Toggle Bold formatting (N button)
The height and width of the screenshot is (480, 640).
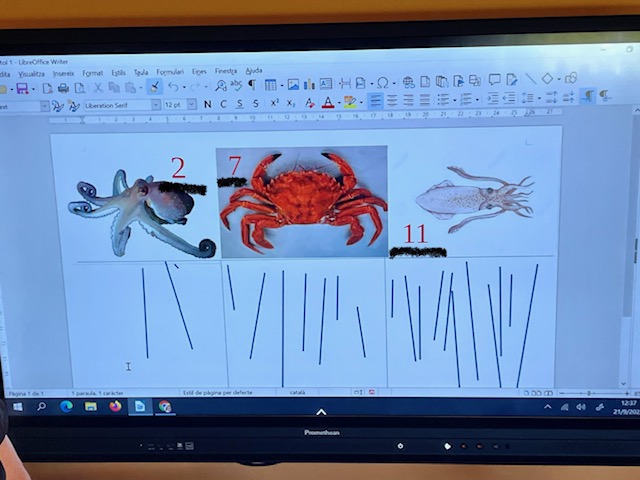pyautogui.click(x=207, y=104)
